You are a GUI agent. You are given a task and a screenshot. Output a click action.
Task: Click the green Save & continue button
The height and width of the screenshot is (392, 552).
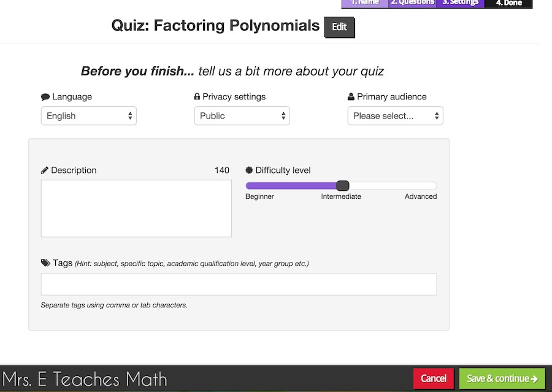point(502,379)
